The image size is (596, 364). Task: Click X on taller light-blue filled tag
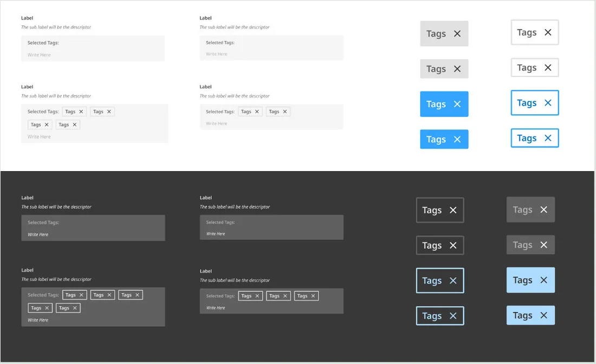544,280
